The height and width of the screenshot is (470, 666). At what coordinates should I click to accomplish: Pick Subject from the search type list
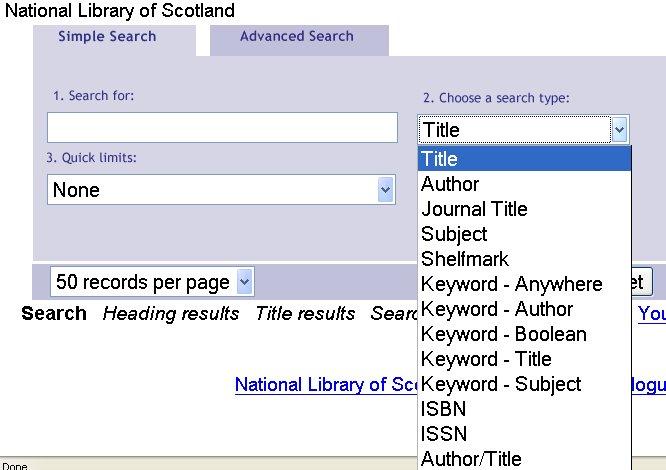pyautogui.click(x=524, y=234)
